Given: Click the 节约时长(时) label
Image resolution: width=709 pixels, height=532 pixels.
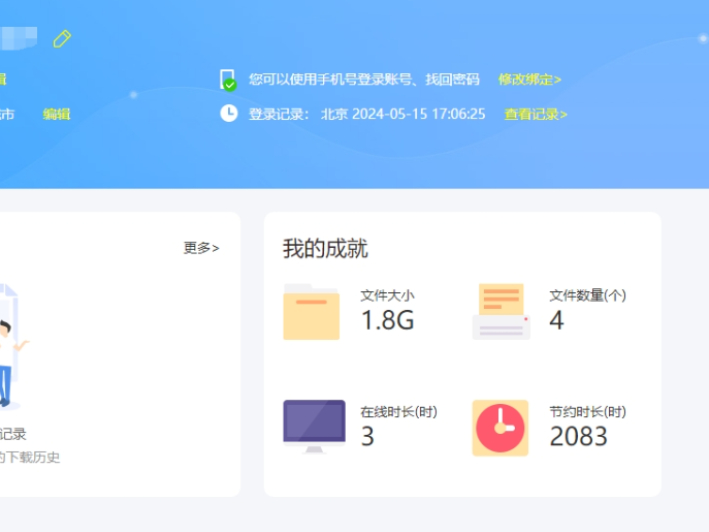Looking at the screenshot, I should pos(588,412).
